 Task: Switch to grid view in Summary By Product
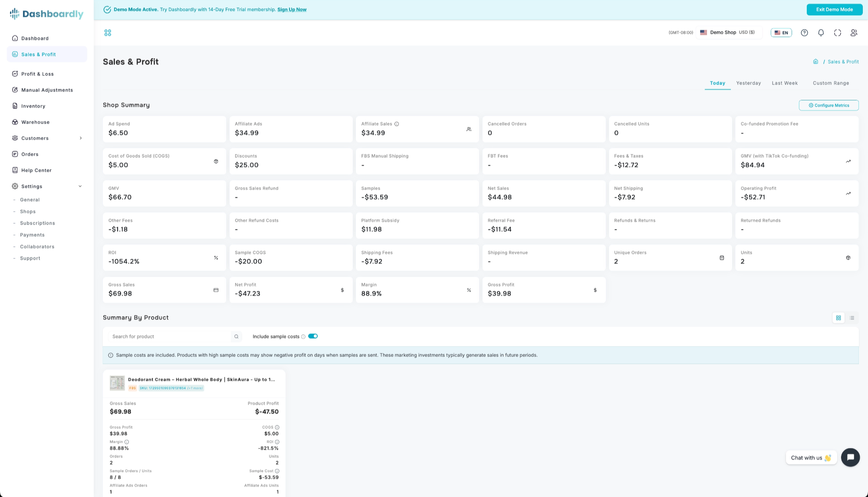838,318
